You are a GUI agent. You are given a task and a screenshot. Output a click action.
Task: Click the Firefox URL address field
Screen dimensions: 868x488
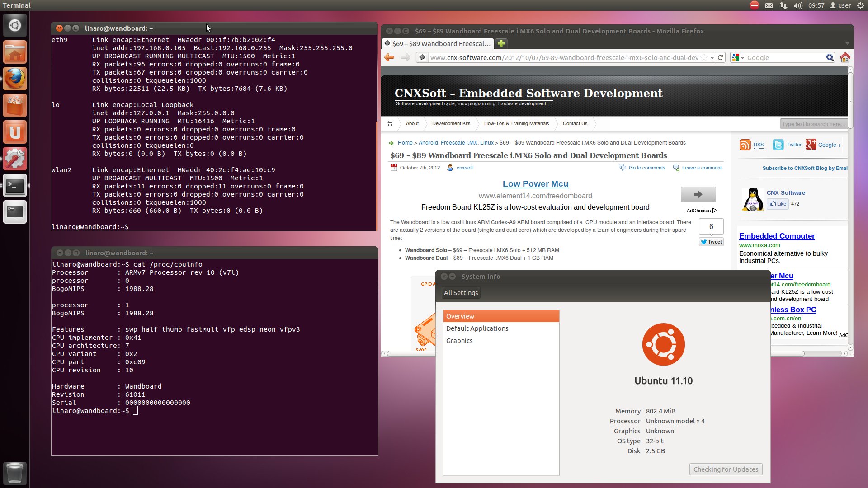[564, 57]
